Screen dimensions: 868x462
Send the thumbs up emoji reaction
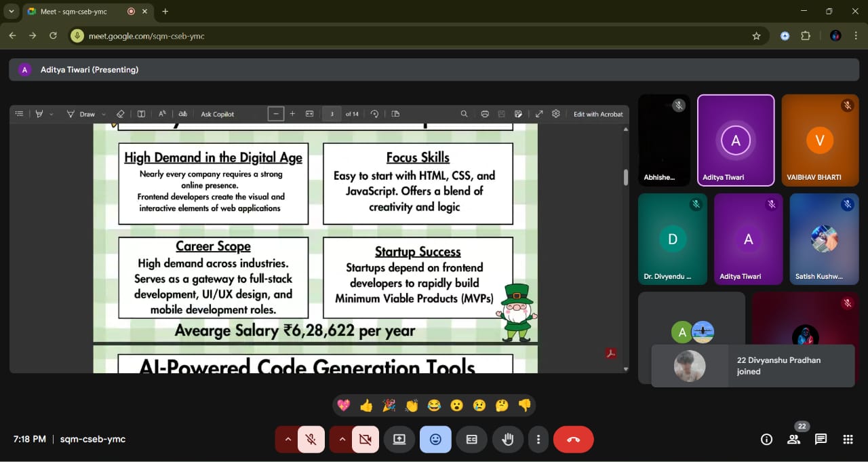tap(366, 406)
